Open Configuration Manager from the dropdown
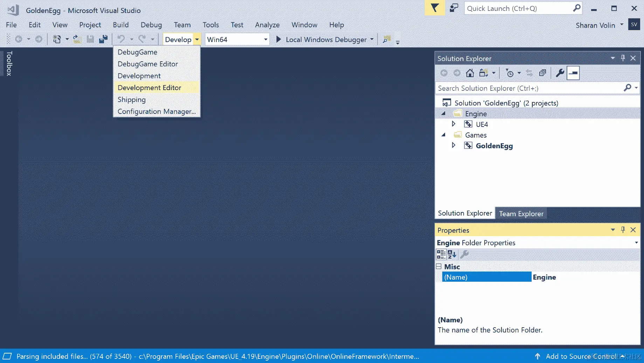The height and width of the screenshot is (363, 644). (157, 111)
